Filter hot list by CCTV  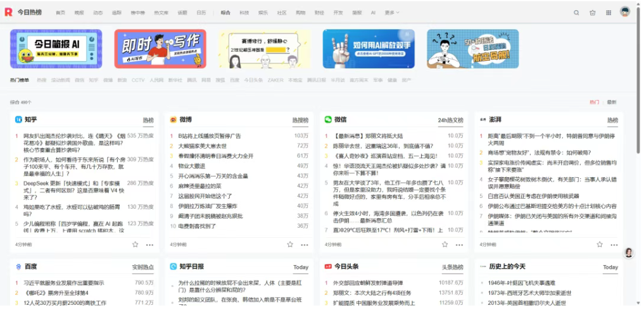[138, 80]
